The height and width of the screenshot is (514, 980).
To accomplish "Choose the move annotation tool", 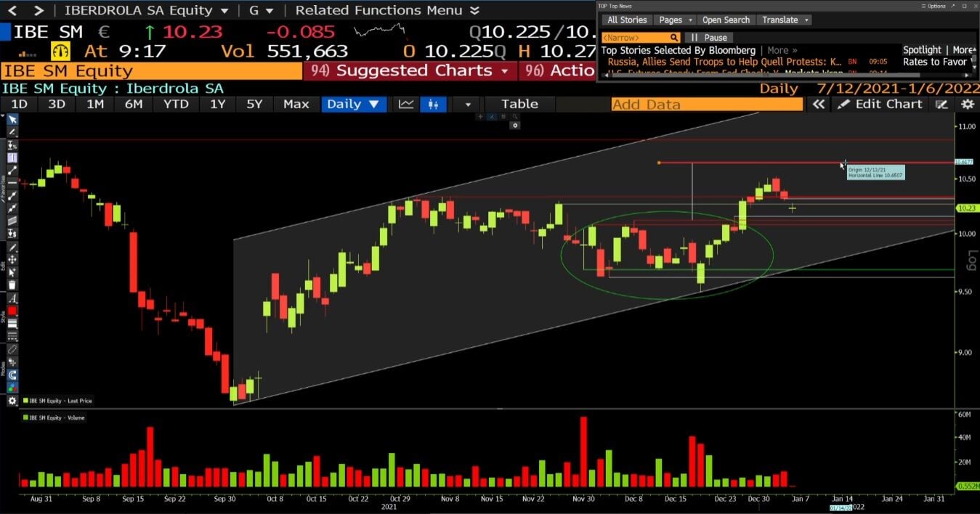I will 12,260.
